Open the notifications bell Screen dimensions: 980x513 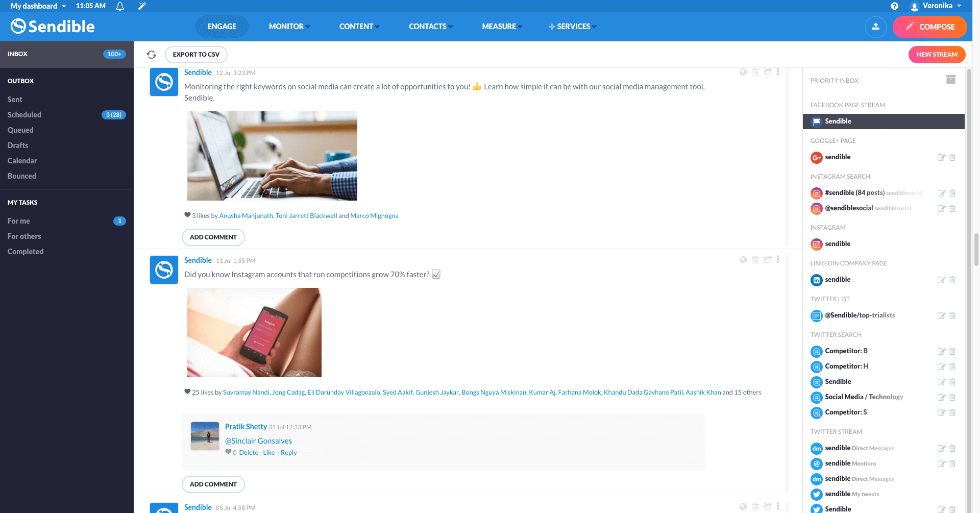(120, 6)
